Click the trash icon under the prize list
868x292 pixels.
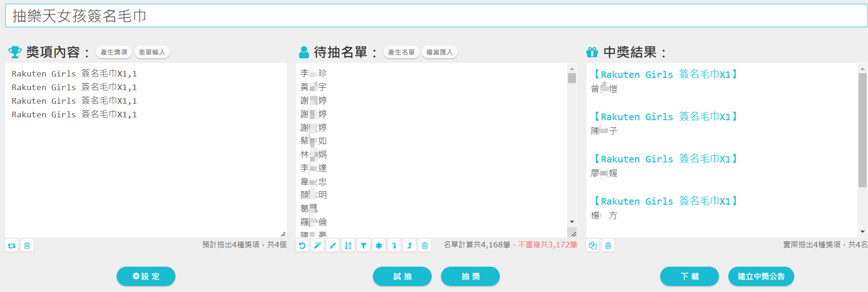tap(27, 246)
